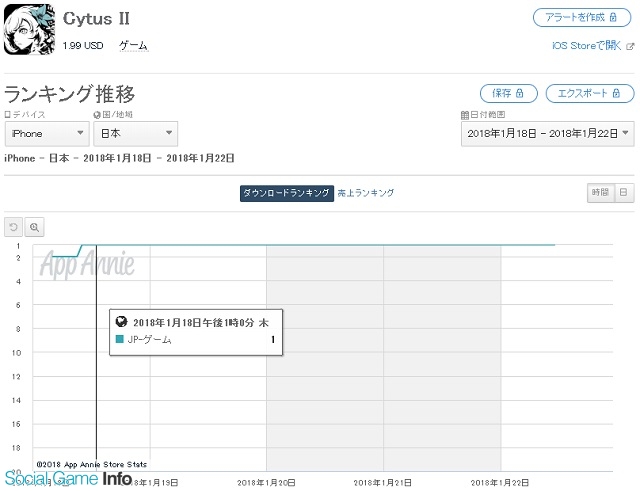640x491 pixels.
Task: Click the calendar icon by 日付範囲
Action: [465, 115]
